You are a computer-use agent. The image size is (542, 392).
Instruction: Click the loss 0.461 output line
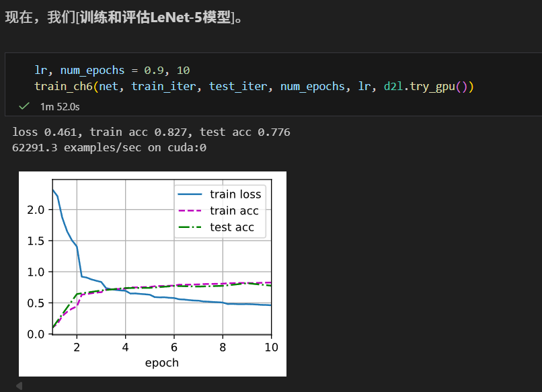pos(151,132)
